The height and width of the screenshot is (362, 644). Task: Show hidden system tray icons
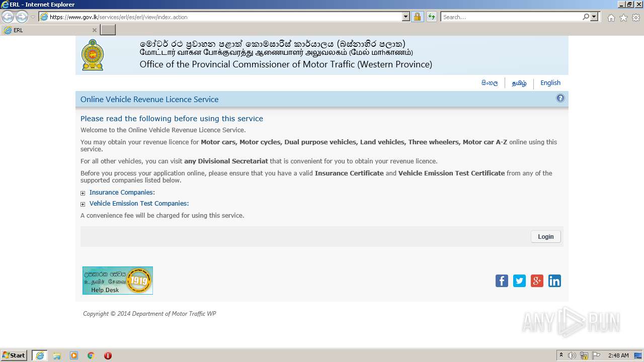(x=561, y=355)
